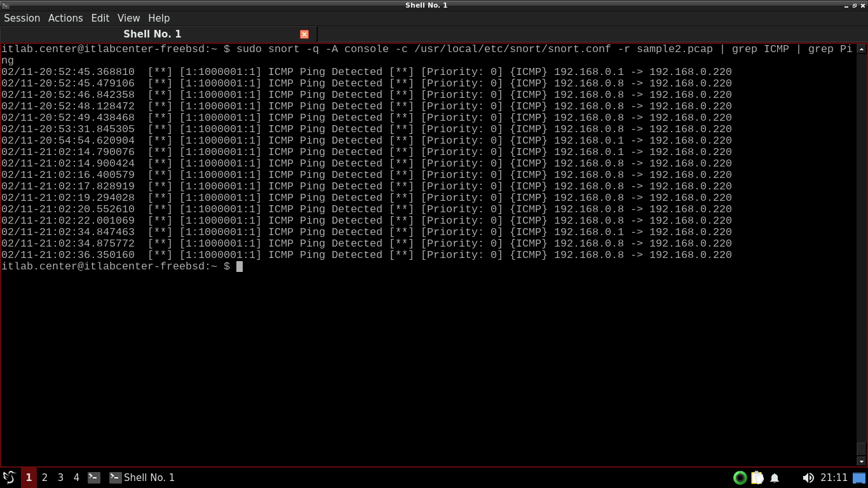Launch terminal from panel quick-launch icon
Image resolution: width=868 pixels, height=488 pixels.
pyautogui.click(x=94, y=477)
